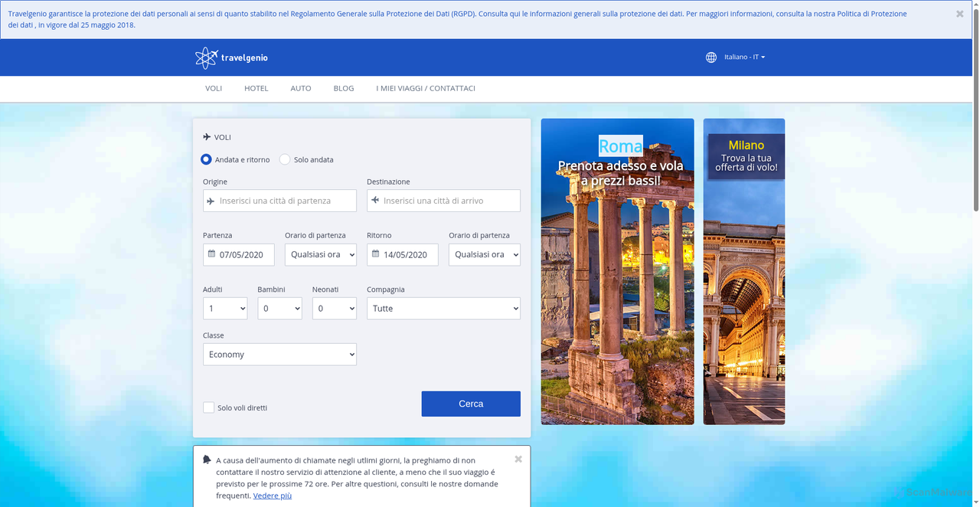
Task: Click the travelgenio logo
Action: (231, 57)
